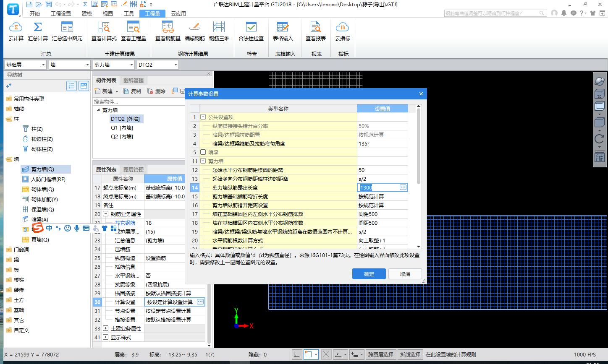608x364 pixels.
Task: Click the 搜索构件 search box
Action: (139, 101)
